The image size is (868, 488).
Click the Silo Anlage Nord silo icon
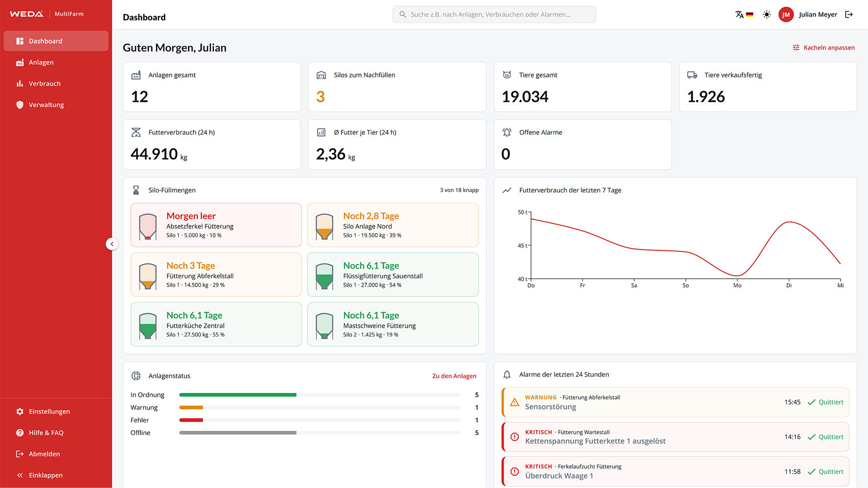tap(324, 226)
